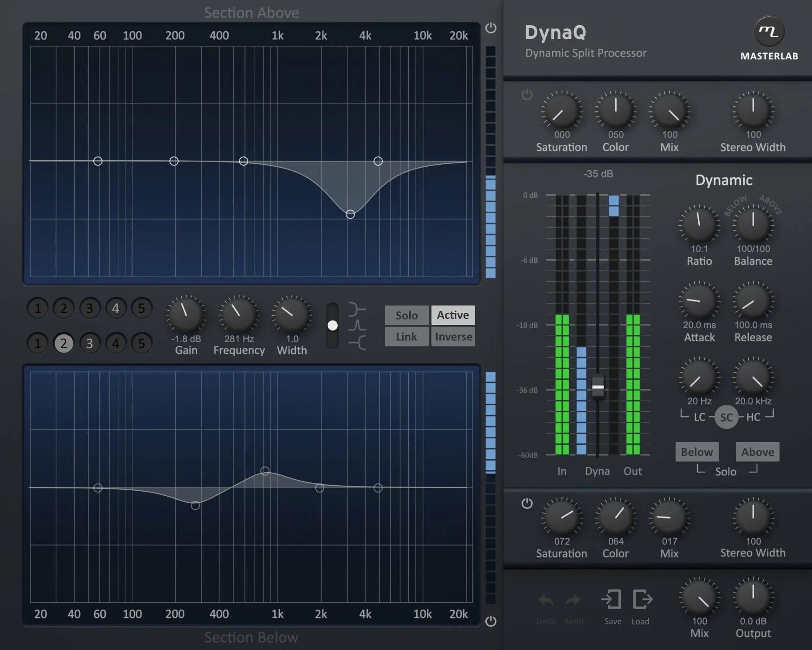
Task: Toggle the Active band button
Action: point(453,315)
